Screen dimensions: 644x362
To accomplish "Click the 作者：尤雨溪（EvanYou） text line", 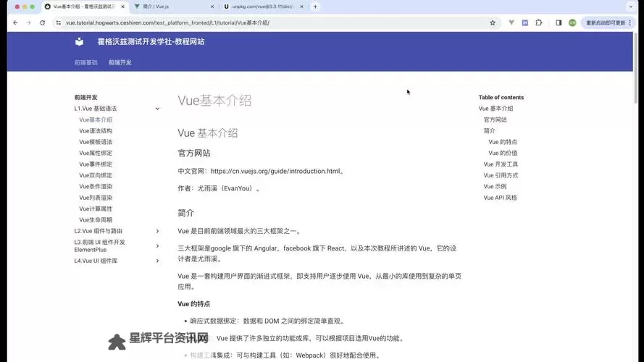I will click(219, 188).
